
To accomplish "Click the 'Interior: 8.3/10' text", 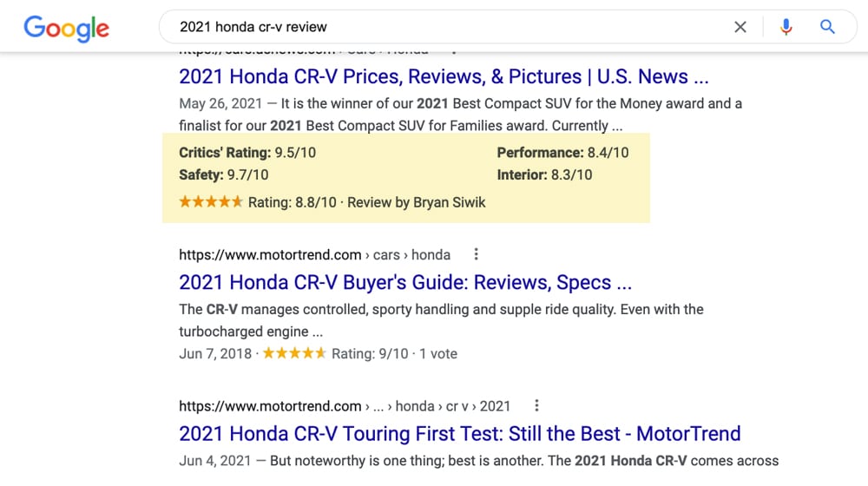I will click(x=544, y=175).
